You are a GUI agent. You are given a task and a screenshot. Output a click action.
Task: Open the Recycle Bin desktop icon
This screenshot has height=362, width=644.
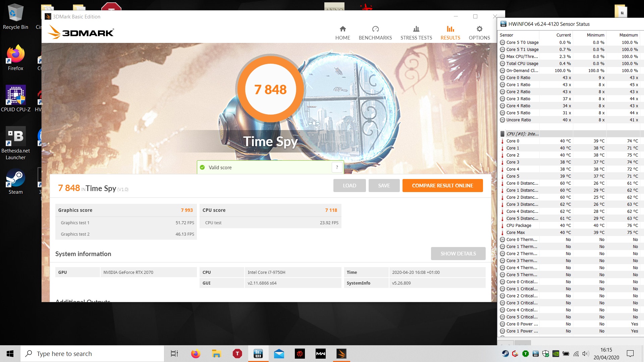[x=15, y=17]
